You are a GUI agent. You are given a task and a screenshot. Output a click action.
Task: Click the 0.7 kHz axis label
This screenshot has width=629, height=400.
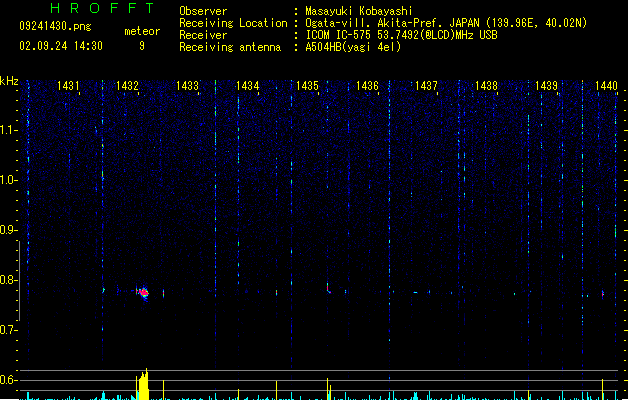coord(8,330)
